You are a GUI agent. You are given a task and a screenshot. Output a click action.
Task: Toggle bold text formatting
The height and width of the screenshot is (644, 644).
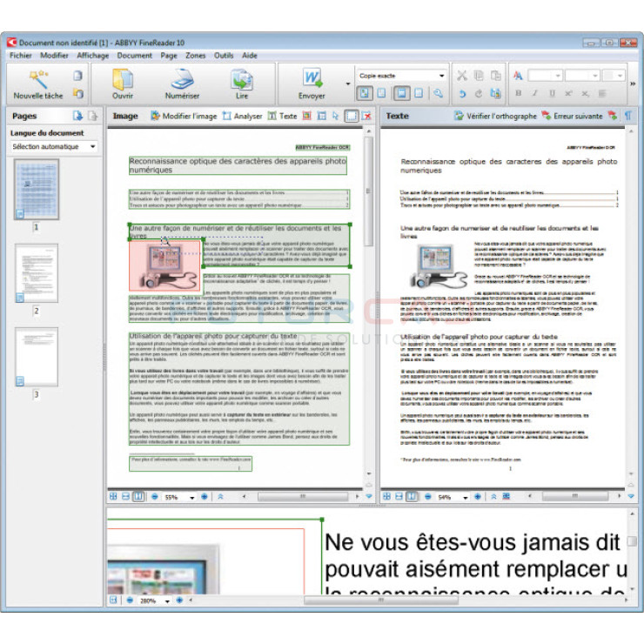tap(518, 94)
